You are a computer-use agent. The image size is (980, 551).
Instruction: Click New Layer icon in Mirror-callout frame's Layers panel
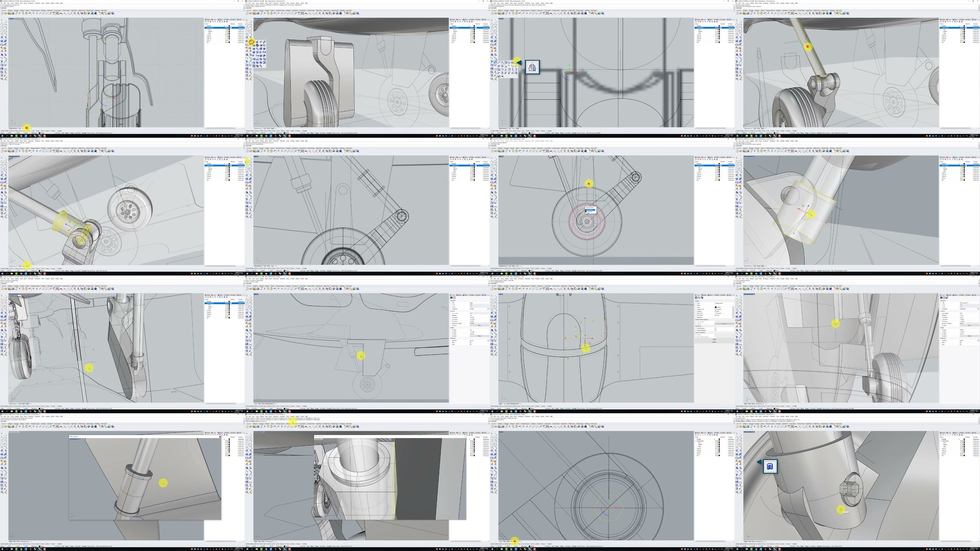[696, 22]
